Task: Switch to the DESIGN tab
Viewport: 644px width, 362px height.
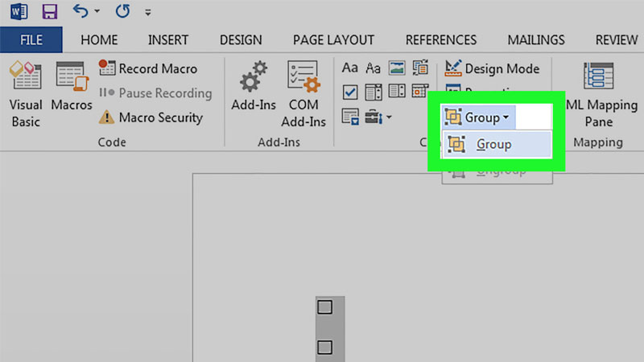Action: point(241,39)
